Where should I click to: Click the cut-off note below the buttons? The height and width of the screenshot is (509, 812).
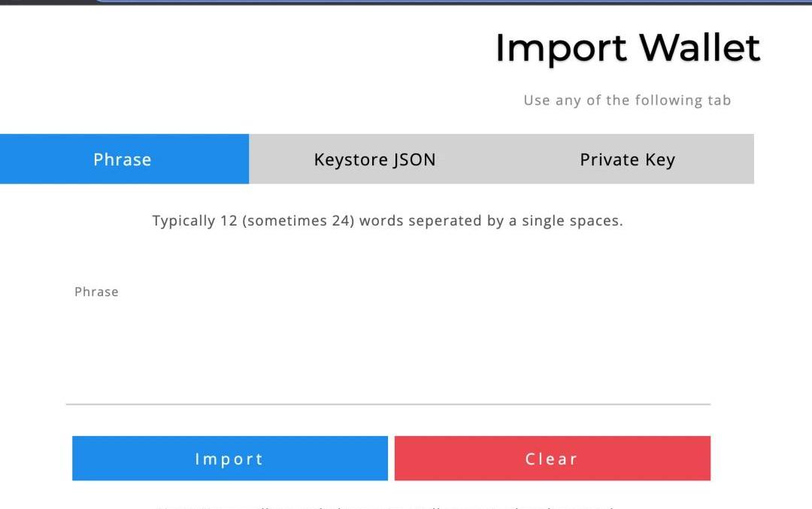[x=387, y=506]
